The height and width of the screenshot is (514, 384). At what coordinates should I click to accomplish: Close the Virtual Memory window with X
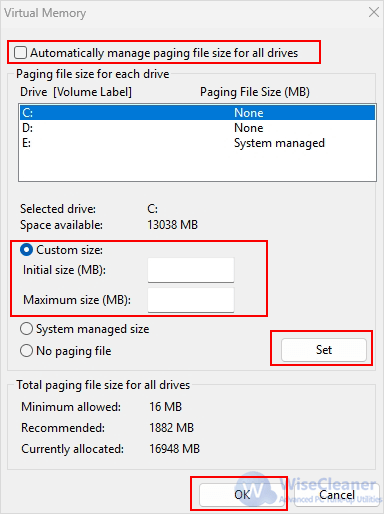click(x=374, y=12)
